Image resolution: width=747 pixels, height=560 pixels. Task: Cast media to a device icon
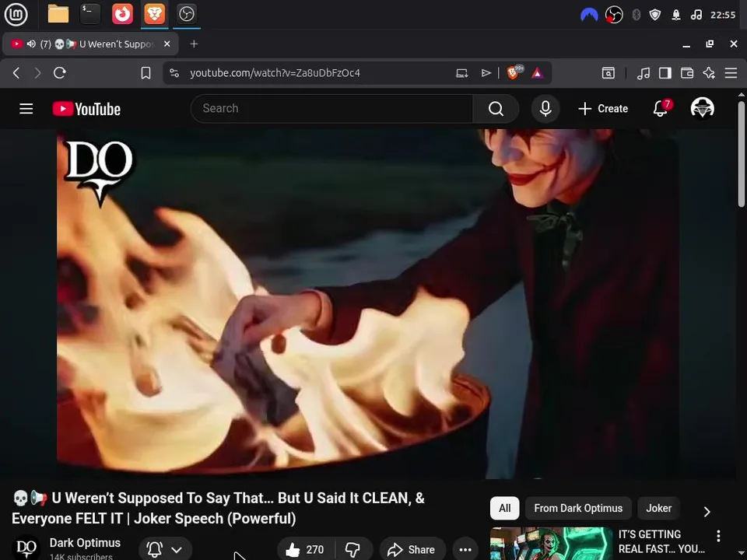pos(461,73)
